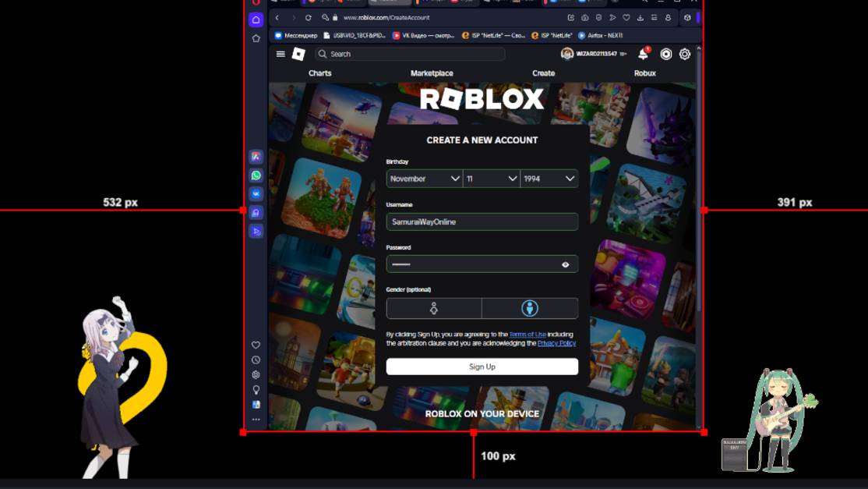Open the birthday year dropdown showing 1994
The image size is (868, 489).
[549, 179]
